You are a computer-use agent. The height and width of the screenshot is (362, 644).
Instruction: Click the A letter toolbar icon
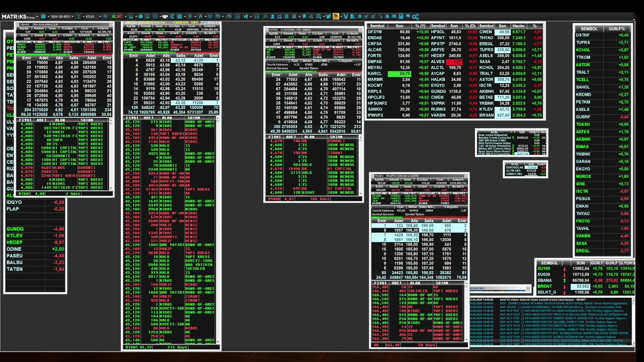pos(201,17)
